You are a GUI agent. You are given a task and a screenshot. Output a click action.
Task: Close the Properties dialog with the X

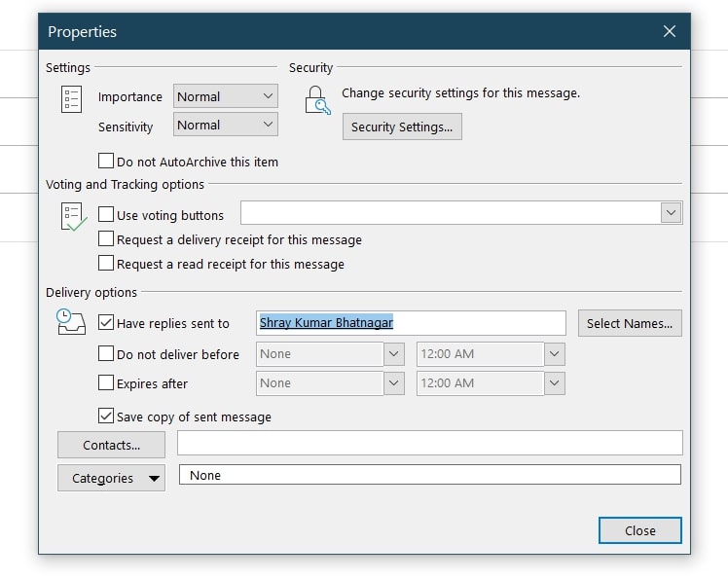tap(669, 31)
